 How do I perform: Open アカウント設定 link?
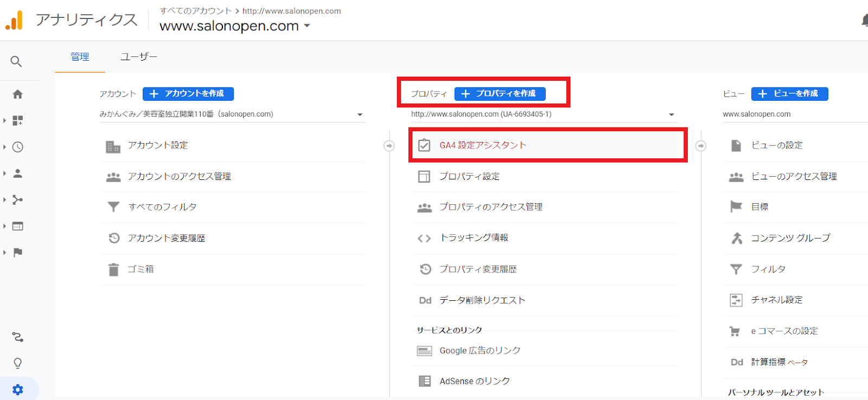(158, 145)
